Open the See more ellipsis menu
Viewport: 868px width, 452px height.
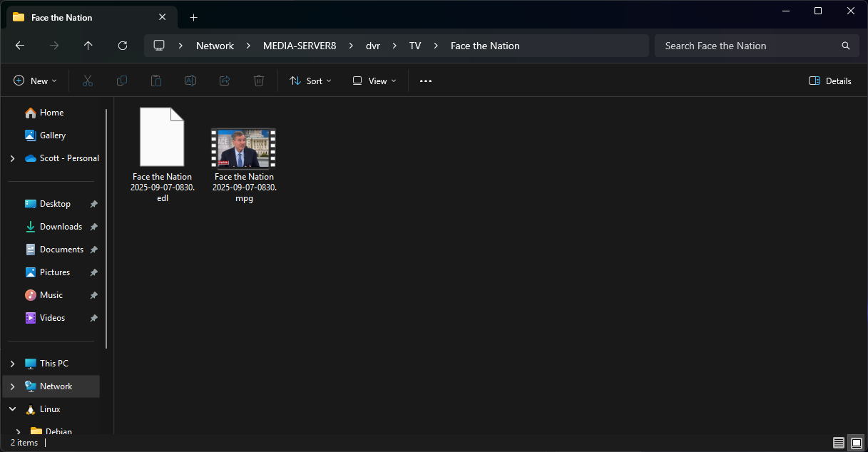tap(425, 81)
